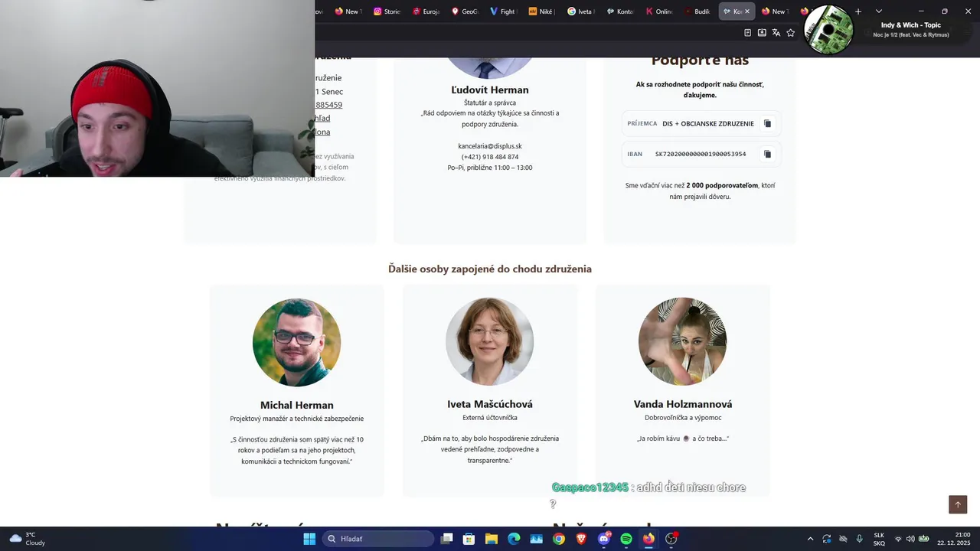Screen dimensions: 980x551
Task: Click the heading Ďalšie osoby zapojené do chodu združenia
Action: click(x=490, y=269)
